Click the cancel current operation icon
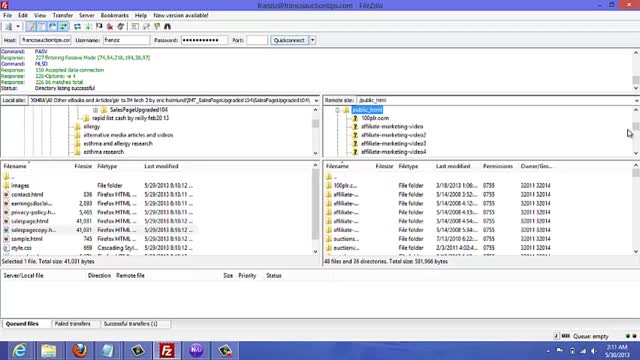Screen dimensions: 640x360 99,27
